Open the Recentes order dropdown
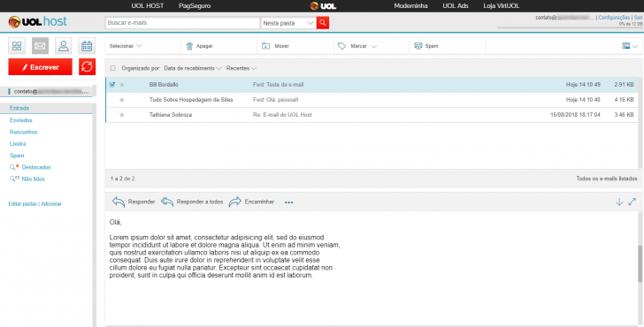 point(241,68)
